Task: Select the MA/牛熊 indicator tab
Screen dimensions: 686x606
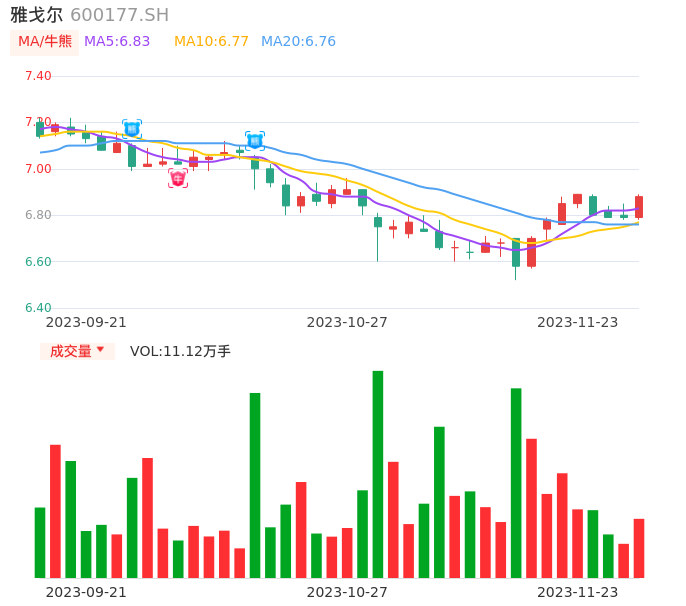Action: pyautogui.click(x=45, y=42)
